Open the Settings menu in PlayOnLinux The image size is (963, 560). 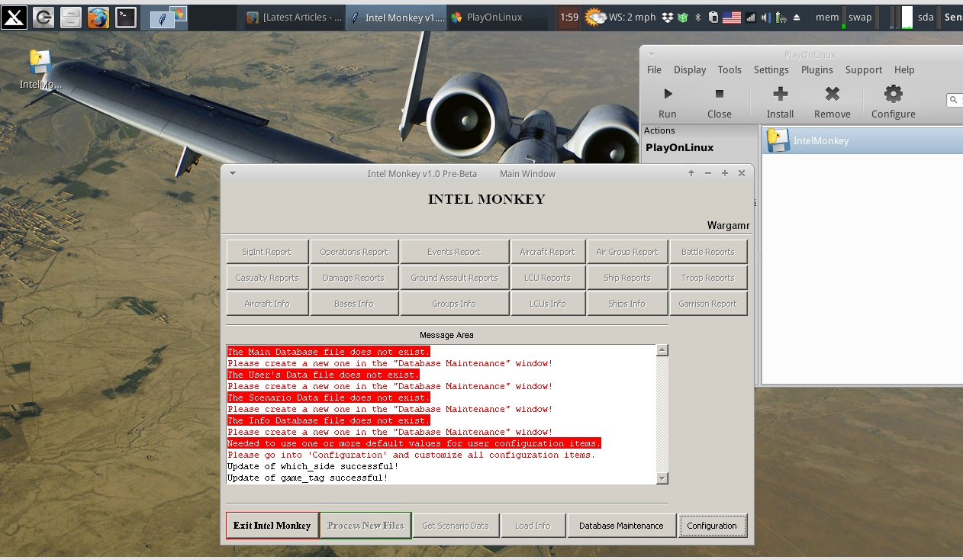(x=771, y=69)
